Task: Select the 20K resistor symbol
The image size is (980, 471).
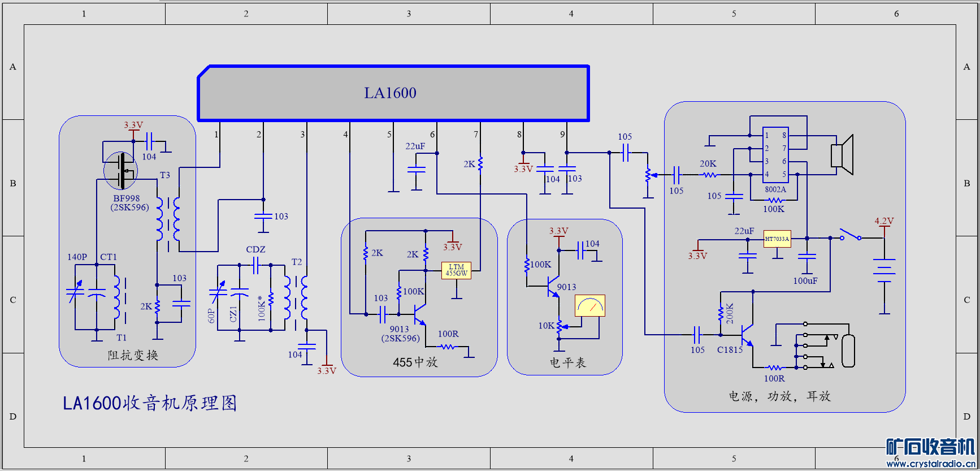Action: [709, 175]
